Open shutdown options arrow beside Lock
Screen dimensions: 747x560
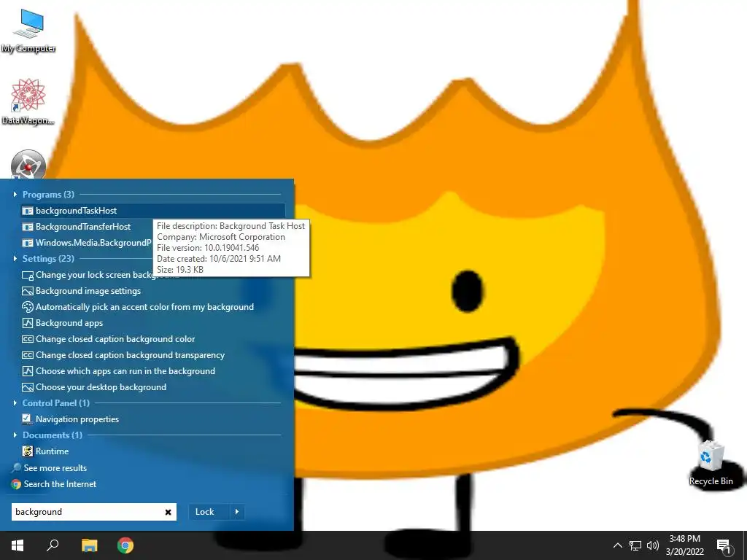point(237,512)
